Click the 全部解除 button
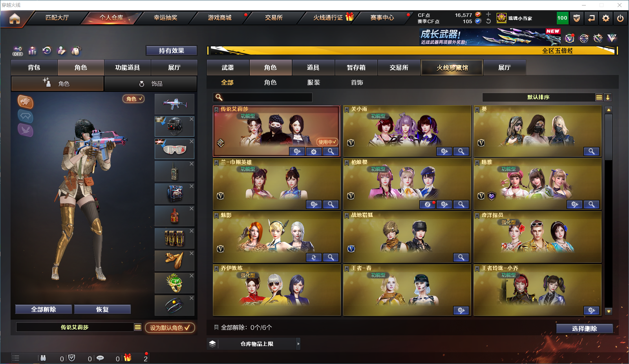Image resolution: width=629 pixels, height=364 pixels. 44,309
